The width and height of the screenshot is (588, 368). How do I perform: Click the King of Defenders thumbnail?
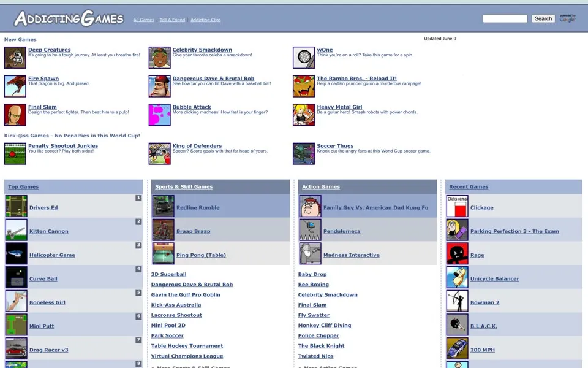tap(159, 153)
